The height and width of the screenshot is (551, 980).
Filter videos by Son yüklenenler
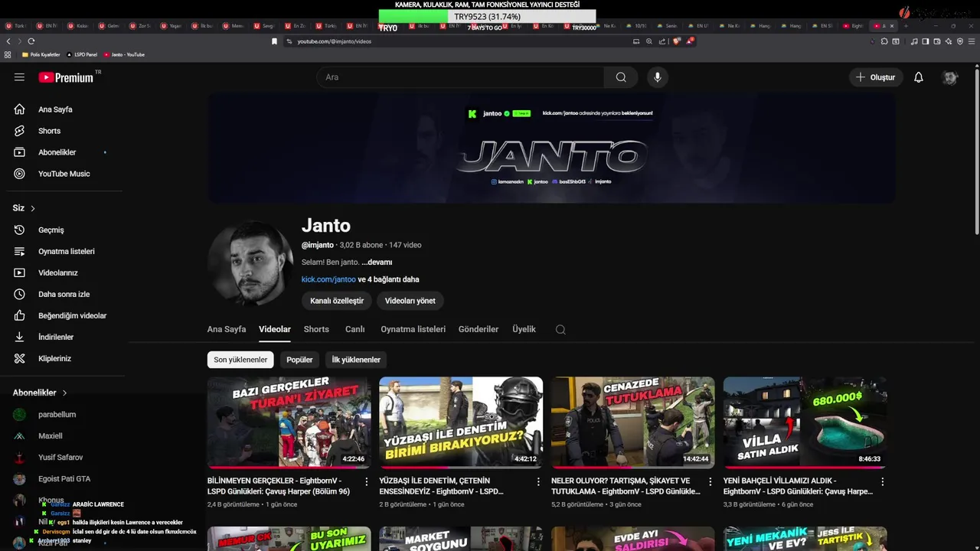tap(240, 360)
